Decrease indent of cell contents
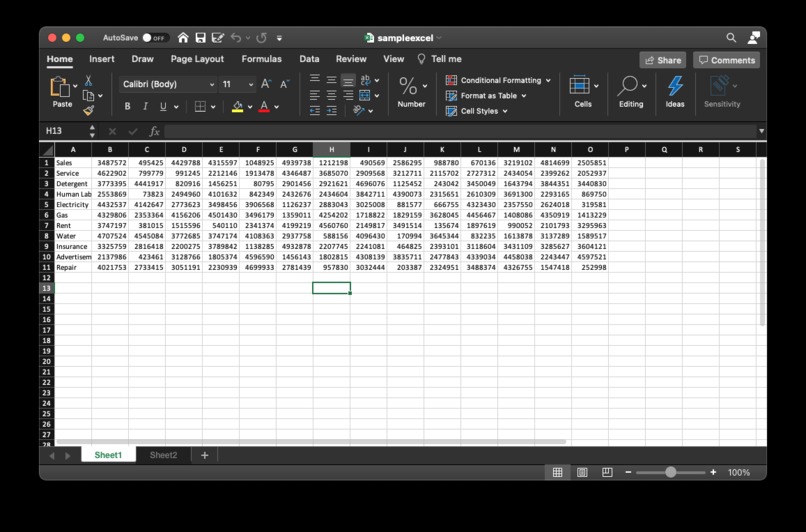This screenshot has height=532, width=806. pyautogui.click(x=315, y=111)
